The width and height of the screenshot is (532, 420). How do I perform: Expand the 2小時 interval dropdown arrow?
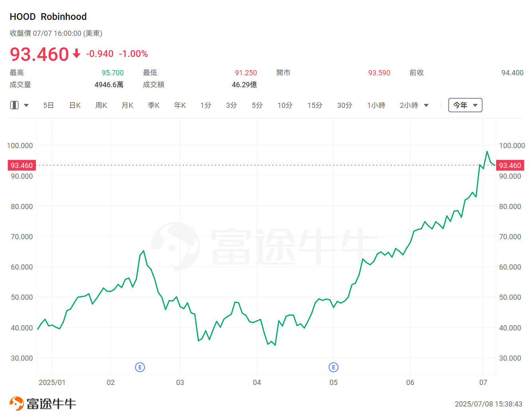pos(426,105)
